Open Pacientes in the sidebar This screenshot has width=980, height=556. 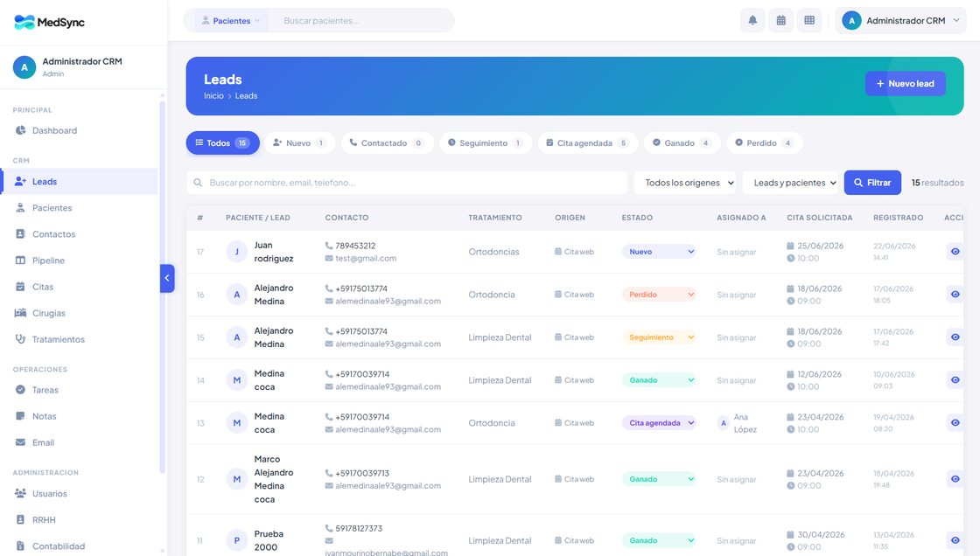point(79,208)
